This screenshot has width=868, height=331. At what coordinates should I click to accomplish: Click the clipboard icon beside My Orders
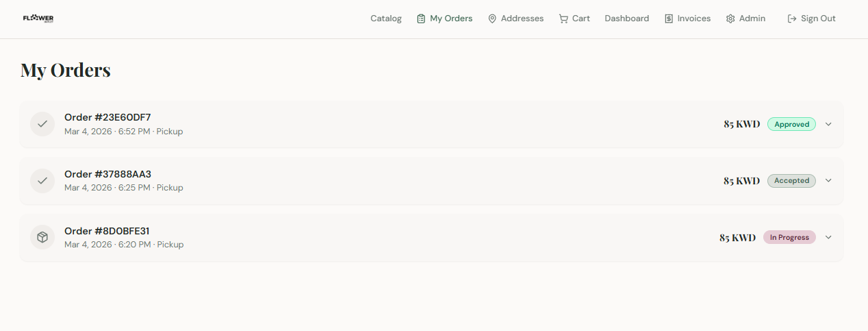421,19
